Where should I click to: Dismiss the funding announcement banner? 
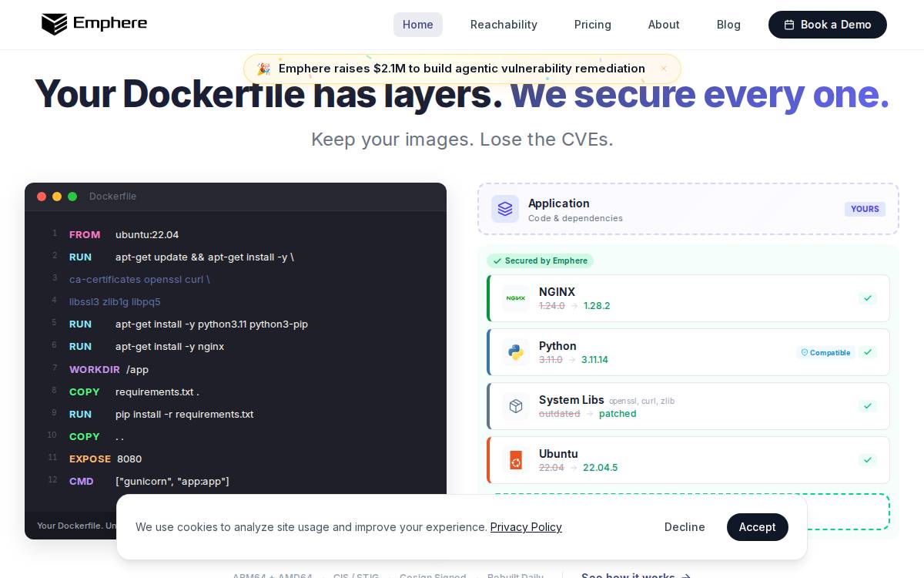click(664, 69)
